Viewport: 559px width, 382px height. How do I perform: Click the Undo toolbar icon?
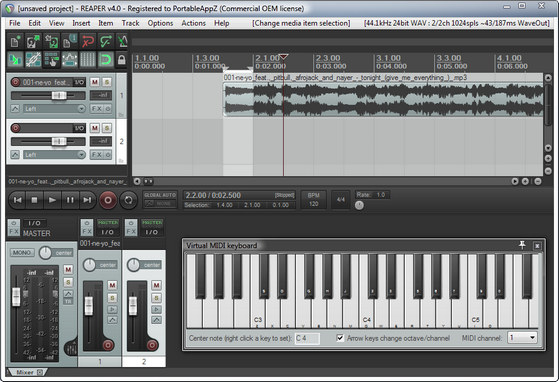pyautogui.click(x=87, y=42)
